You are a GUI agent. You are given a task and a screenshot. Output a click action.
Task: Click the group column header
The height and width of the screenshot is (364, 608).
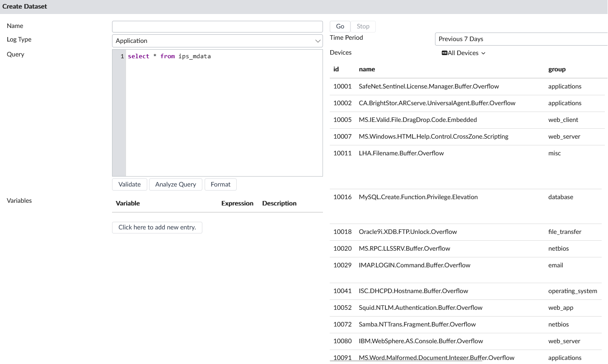(x=557, y=69)
